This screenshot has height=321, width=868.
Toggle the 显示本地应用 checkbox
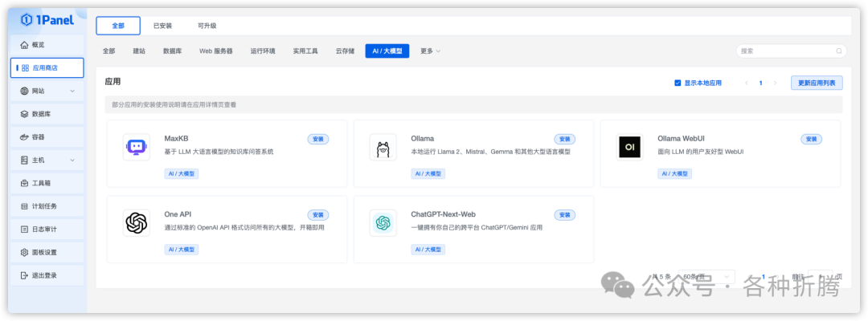(x=678, y=83)
